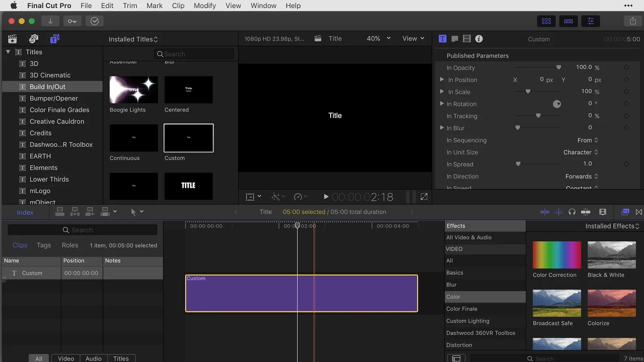This screenshot has width=644, height=362.
Task: Open the Modify menu
Action: (205, 6)
